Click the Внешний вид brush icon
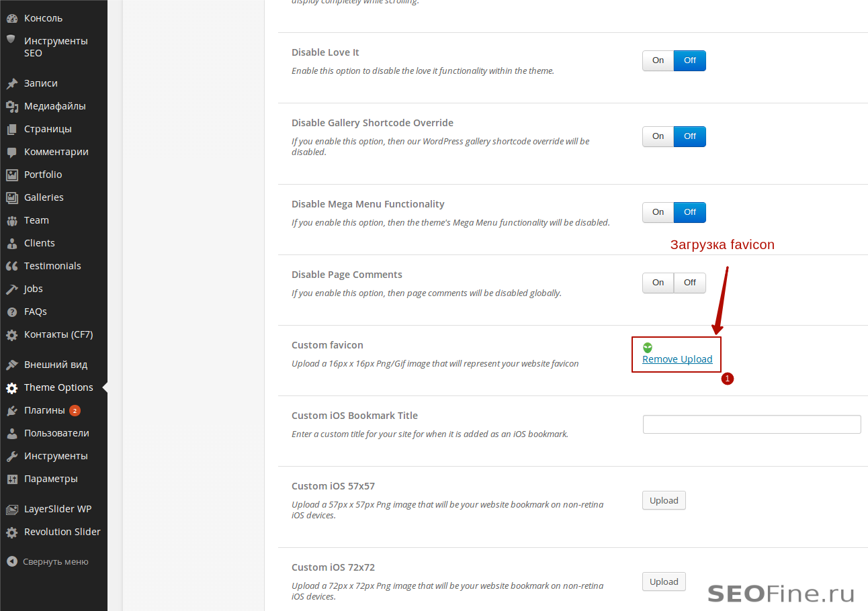This screenshot has width=868, height=611. tap(12, 365)
